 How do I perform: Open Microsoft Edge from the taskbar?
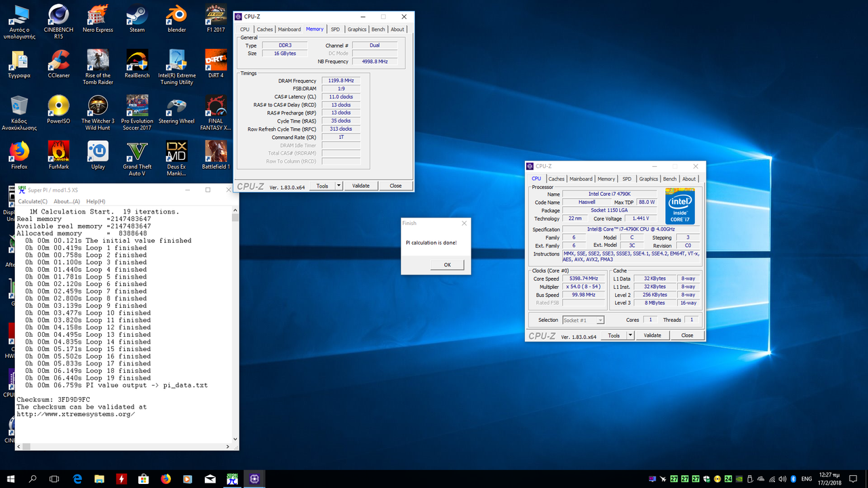(x=77, y=479)
